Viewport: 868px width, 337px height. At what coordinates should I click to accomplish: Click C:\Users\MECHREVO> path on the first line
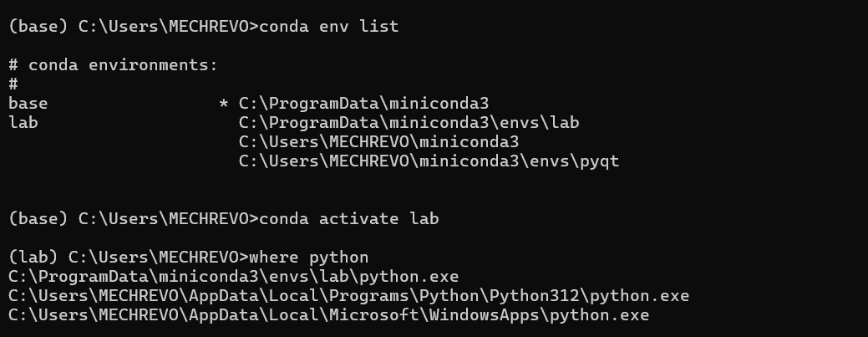(169, 27)
